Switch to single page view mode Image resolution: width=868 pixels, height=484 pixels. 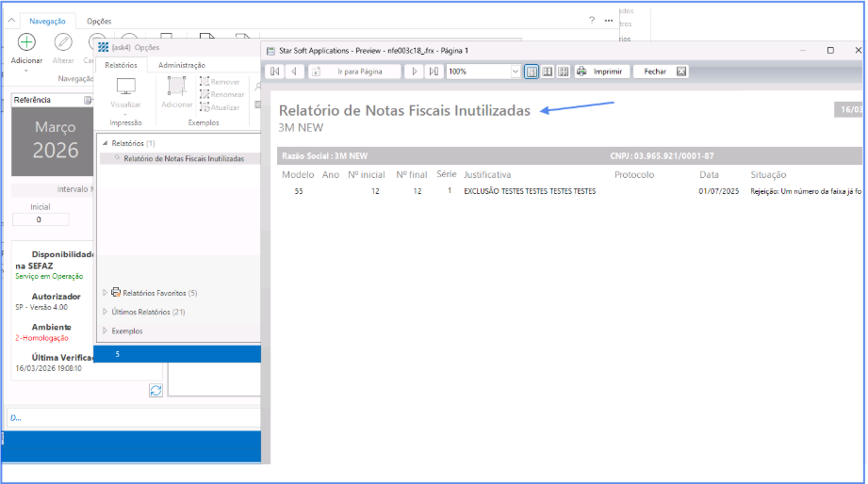pyautogui.click(x=532, y=72)
